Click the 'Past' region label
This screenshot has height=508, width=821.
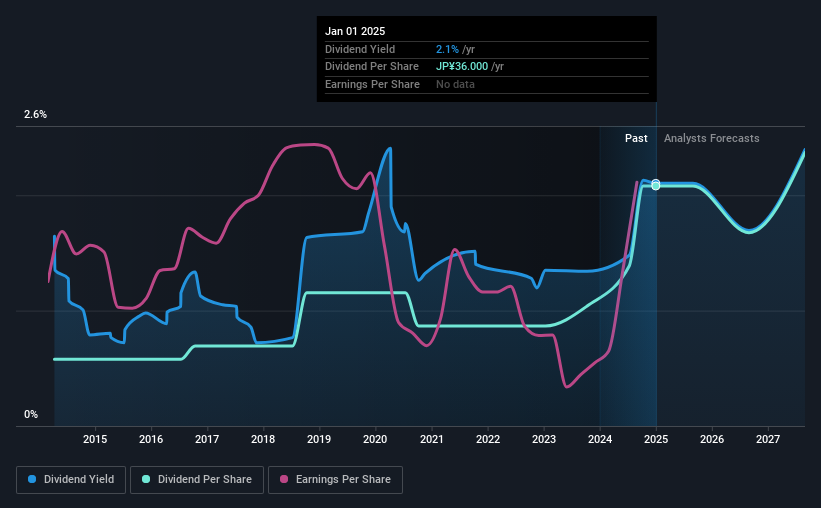(636, 138)
